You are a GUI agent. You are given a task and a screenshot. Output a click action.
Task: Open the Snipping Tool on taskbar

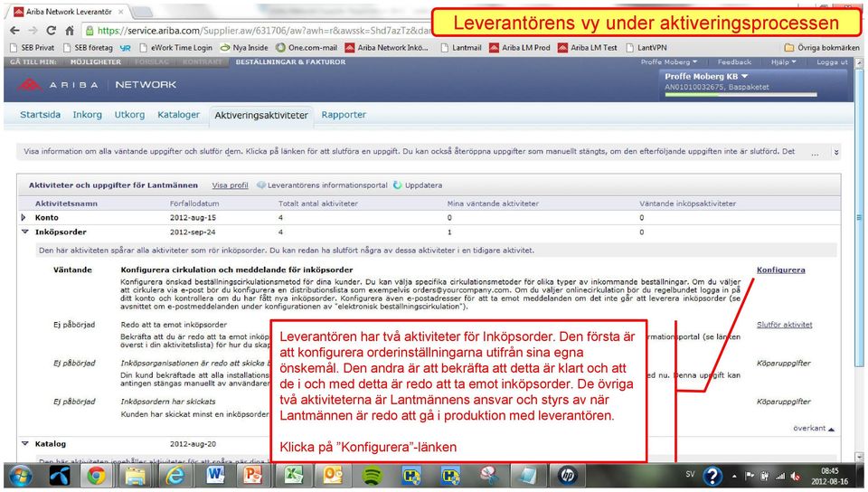[x=490, y=476]
